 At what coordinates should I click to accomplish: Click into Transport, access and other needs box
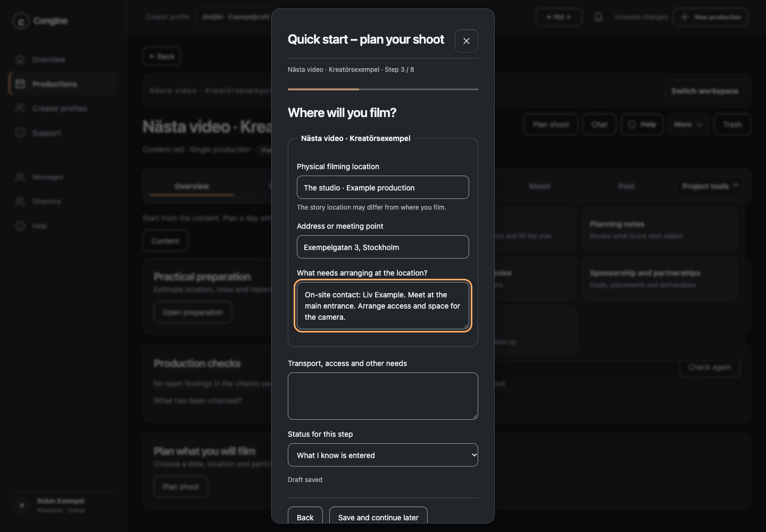(x=383, y=396)
